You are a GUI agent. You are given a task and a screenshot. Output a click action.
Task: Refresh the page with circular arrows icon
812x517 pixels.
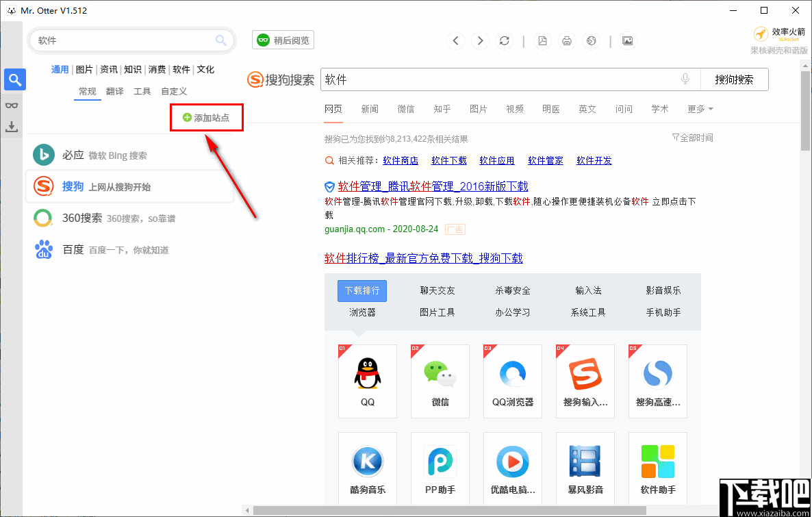pos(505,40)
